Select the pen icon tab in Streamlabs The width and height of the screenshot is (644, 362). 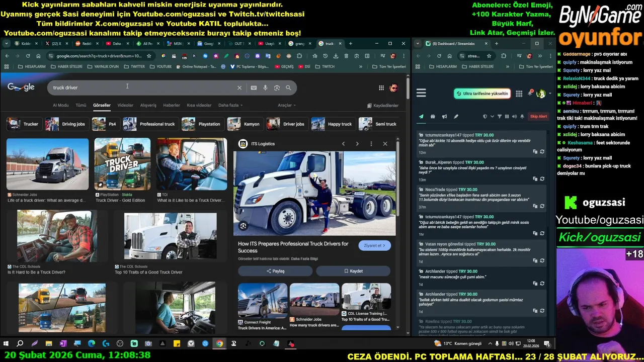(x=456, y=117)
